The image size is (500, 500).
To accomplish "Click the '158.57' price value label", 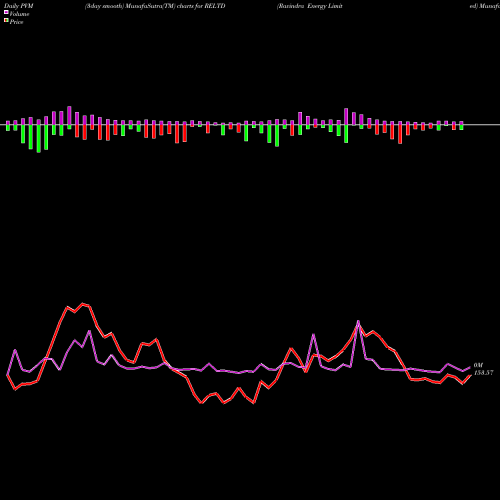I will (483, 373).
